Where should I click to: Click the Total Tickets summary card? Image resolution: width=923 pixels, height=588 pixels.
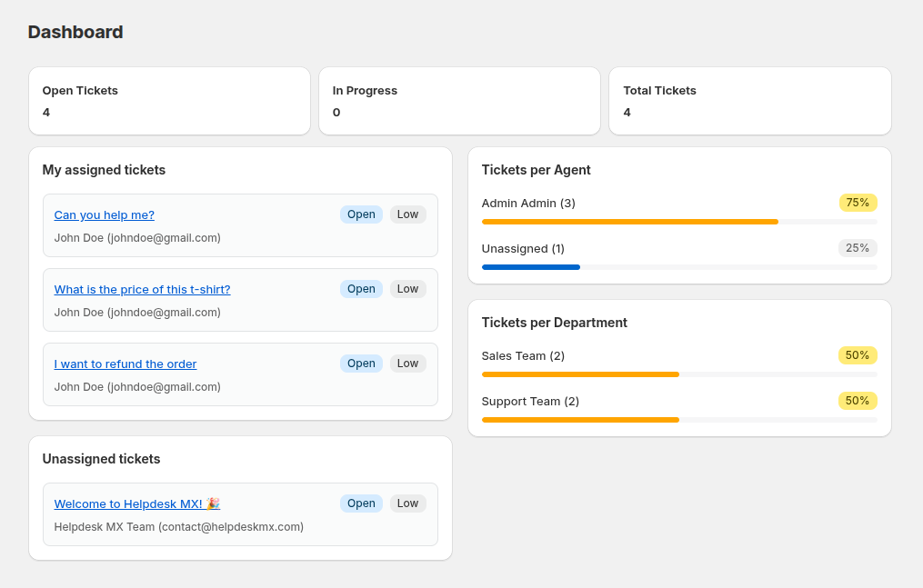pyautogui.click(x=749, y=101)
